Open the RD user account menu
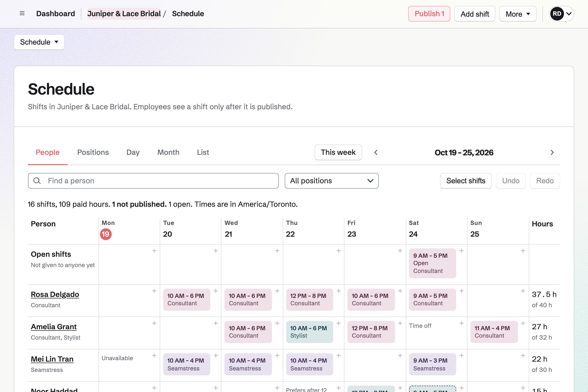This screenshot has height=392, width=588. 561,14
